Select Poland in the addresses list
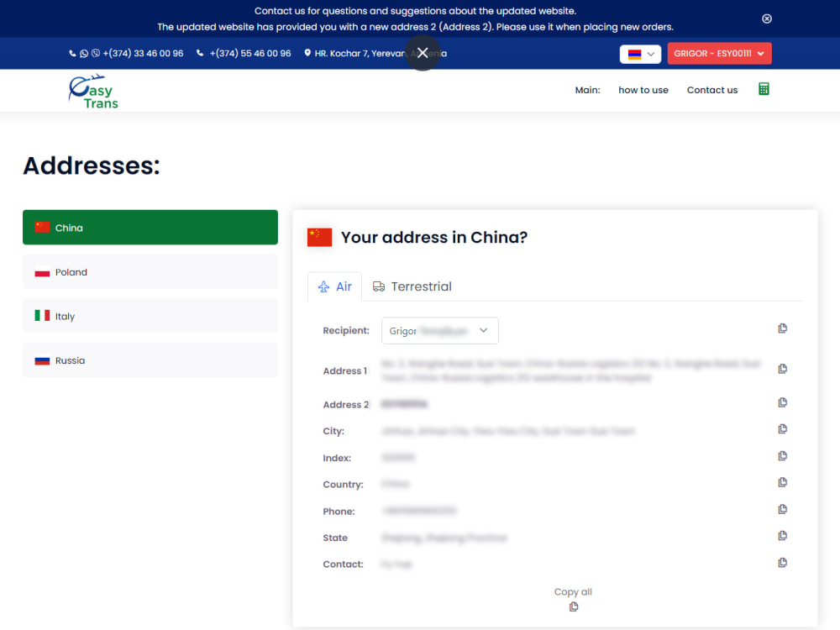Image resolution: width=840 pixels, height=630 pixels. coord(150,271)
